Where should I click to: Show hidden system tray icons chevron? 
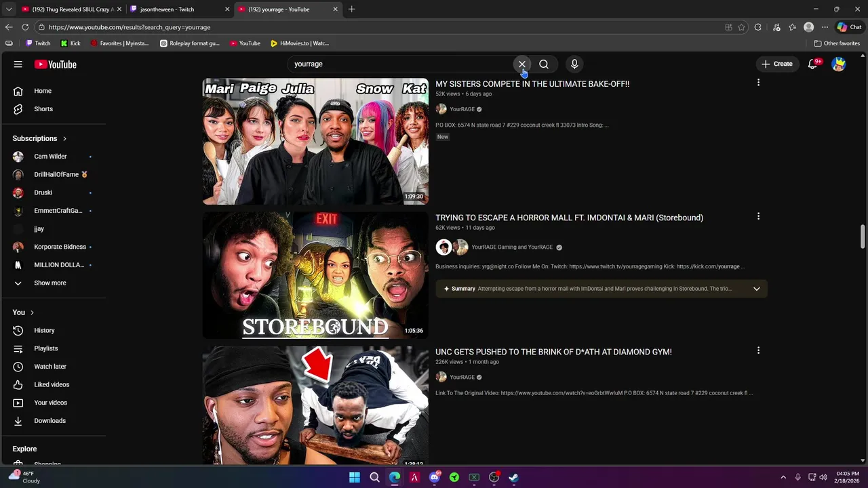[x=783, y=477]
